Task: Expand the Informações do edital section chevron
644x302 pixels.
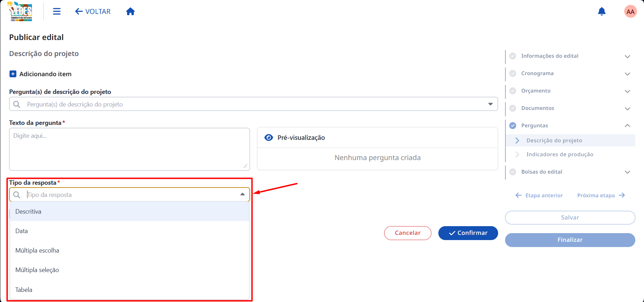Action: 627,56
